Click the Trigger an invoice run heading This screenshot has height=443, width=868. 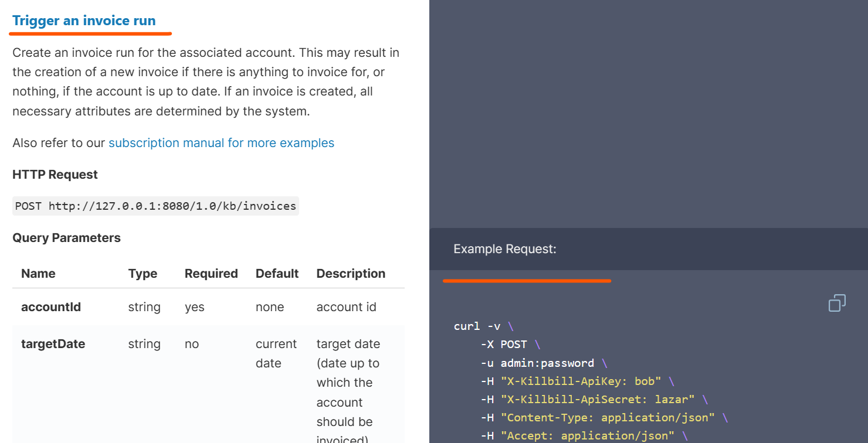click(x=83, y=20)
